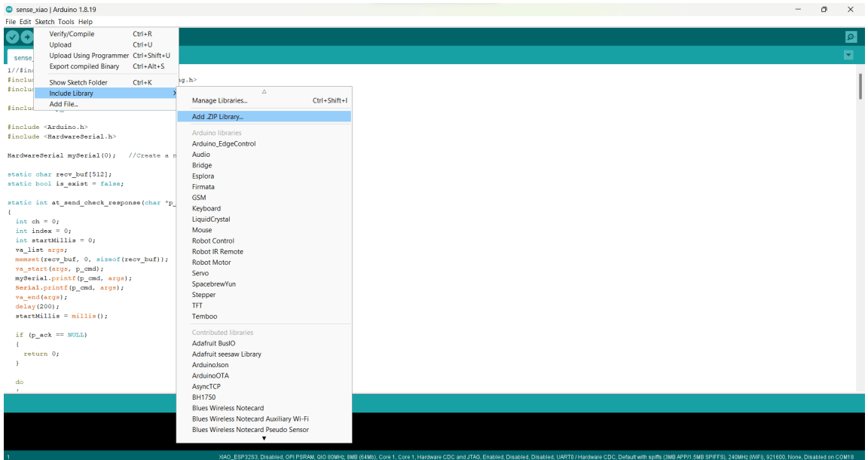Click the line 'startMillis = millis();'
The height and width of the screenshot is (460, 868).
point(62,316)
